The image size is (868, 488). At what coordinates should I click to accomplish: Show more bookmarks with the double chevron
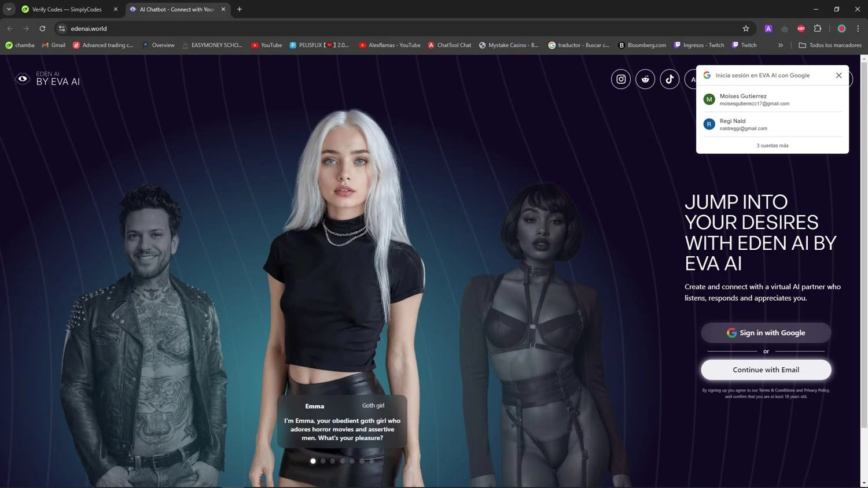(781, 45)
